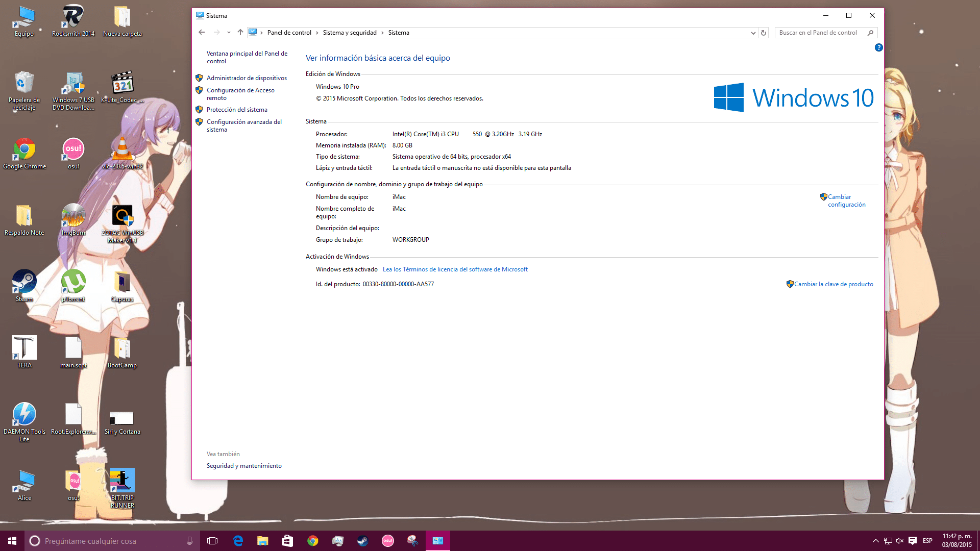Open Cambiar la clave de producto
This screenshot has height=551, width=980.
pyautogui.click(x=834, y=284)
